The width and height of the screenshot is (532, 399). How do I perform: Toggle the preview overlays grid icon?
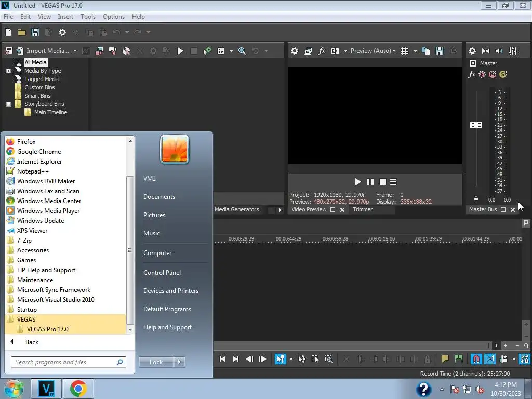pos(404,51)
